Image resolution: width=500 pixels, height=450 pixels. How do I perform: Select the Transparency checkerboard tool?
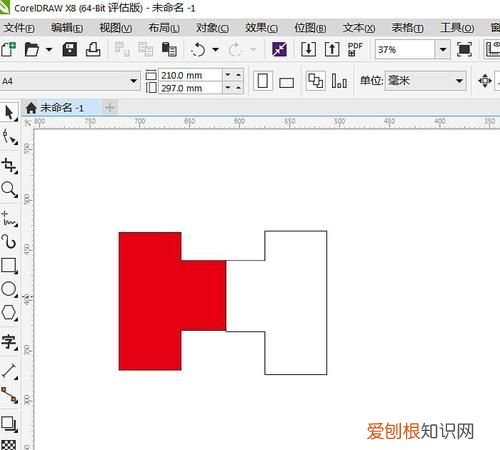click(x=9, y=445)
